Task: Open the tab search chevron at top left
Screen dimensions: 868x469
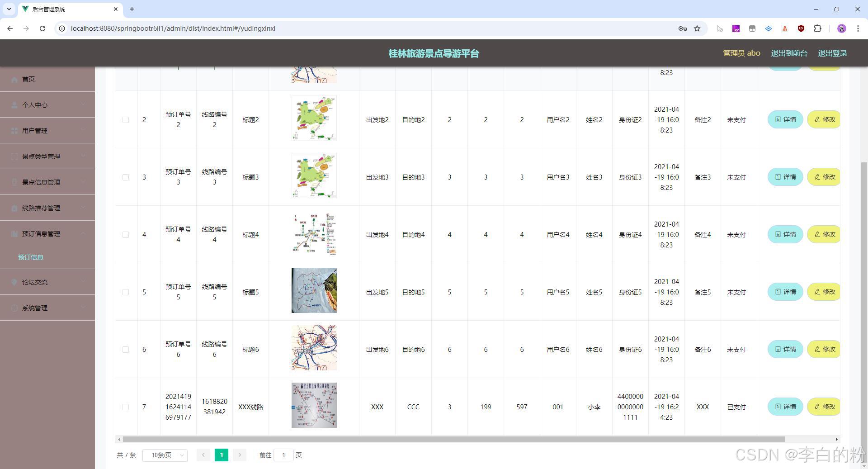Action: point(9,9)
